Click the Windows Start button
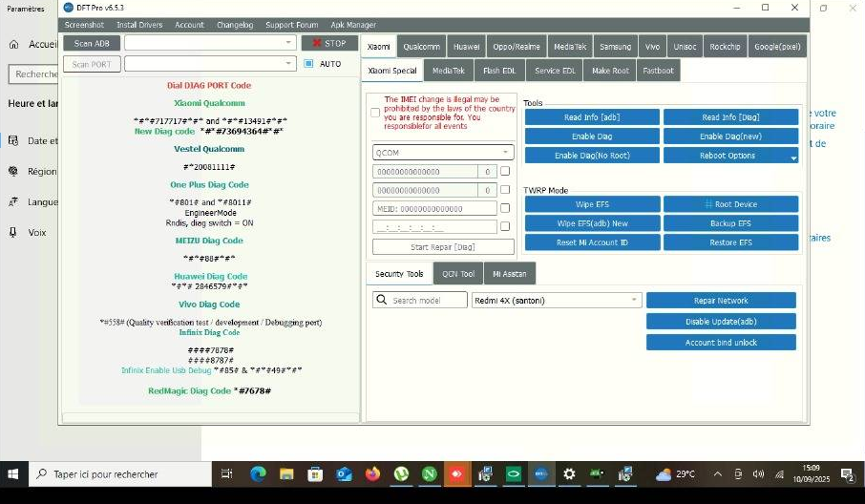Viewport: 865px width, 504px height. click(x=13, y=473)
